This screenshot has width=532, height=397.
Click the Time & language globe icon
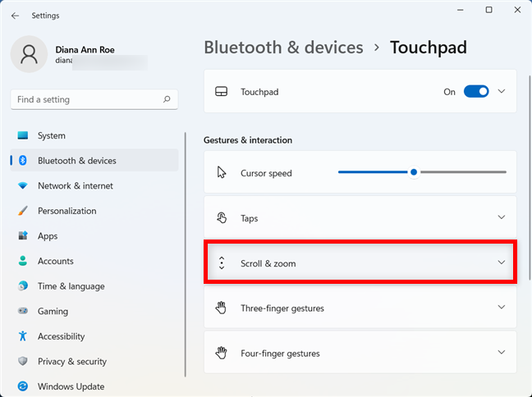click(x=23, y=285)
